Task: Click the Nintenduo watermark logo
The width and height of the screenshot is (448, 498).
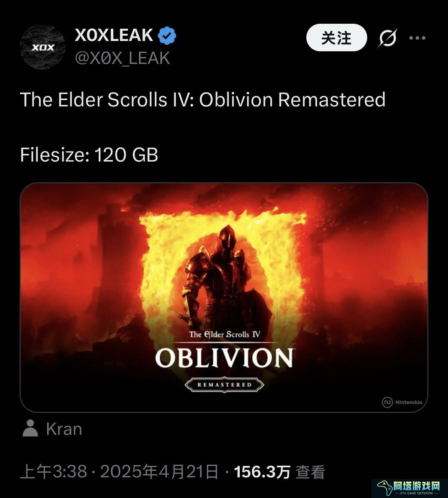Action: 402,402
